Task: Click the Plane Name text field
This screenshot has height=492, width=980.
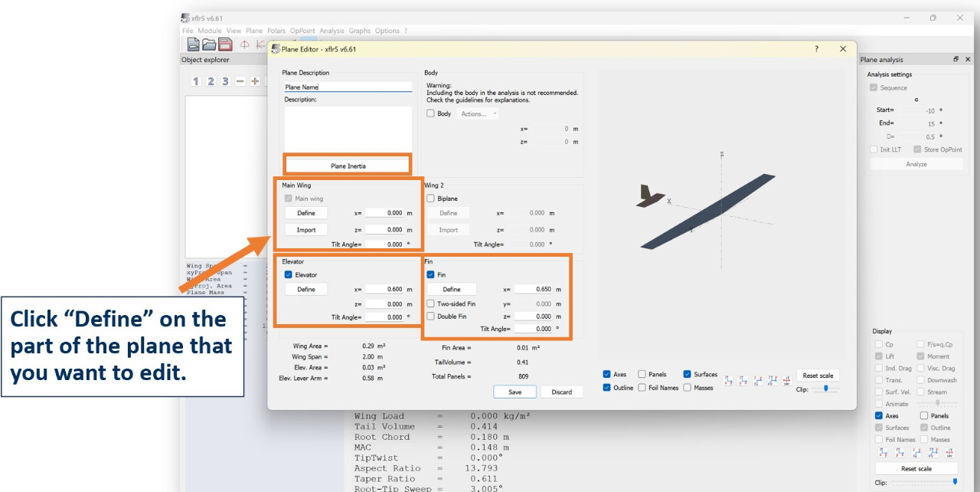Action: [x=348, y=87]
